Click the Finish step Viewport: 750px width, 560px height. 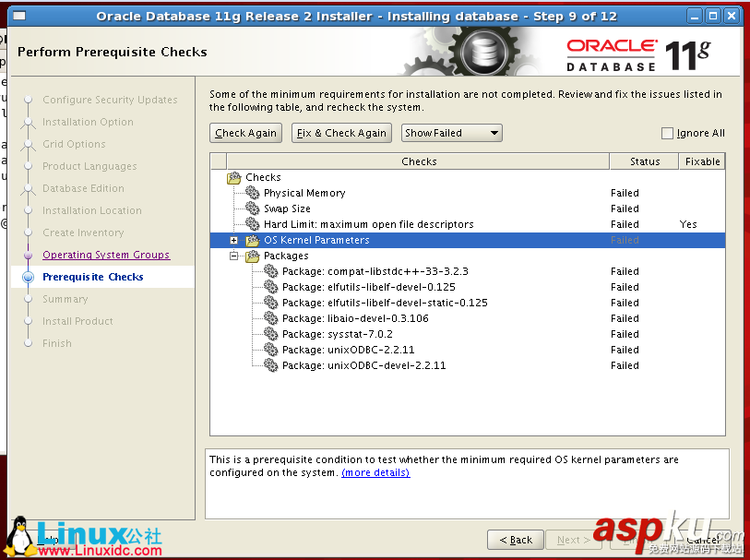[x=57, y=343]
